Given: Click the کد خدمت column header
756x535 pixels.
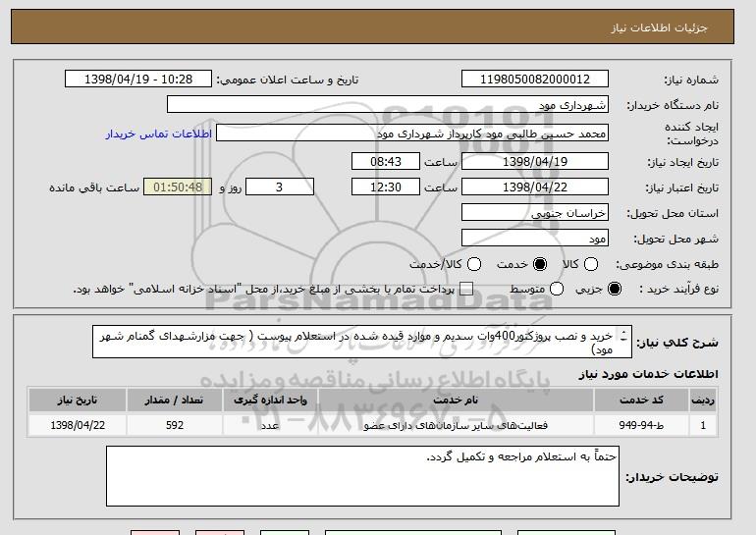Looking at the screenshot, I should [x=641, y=401].
